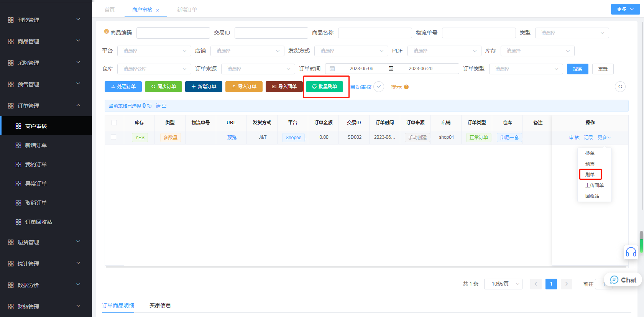Click the dark blue 新增订单 button
644x317 pixels.
(204, 87)
